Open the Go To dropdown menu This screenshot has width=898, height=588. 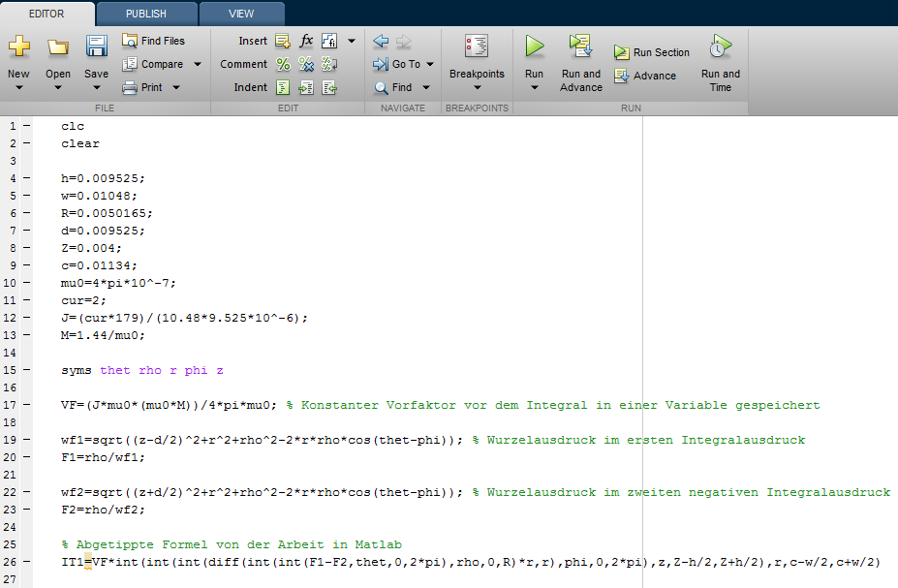tap(430, 64)
